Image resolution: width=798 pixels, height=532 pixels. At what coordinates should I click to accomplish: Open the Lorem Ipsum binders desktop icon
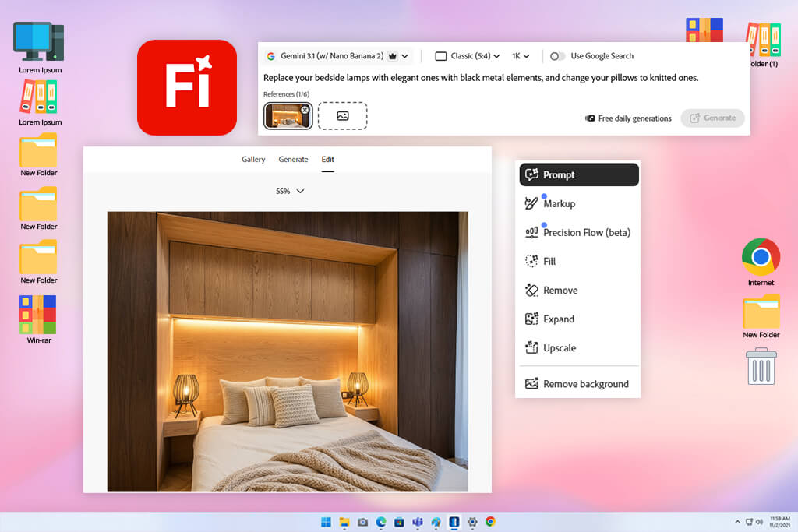(x=40, y=103)
